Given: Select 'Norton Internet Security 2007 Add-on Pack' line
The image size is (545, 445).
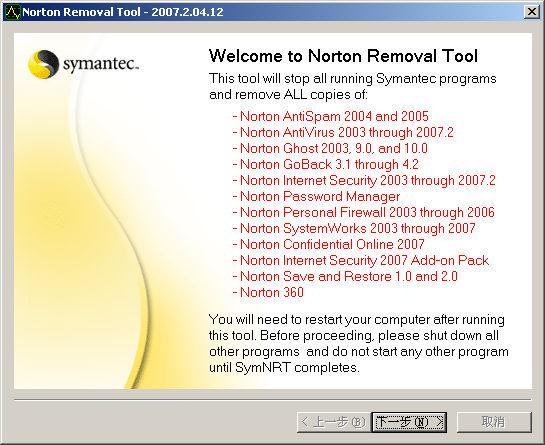Looking at the screenshot, I should pos(361,260).
